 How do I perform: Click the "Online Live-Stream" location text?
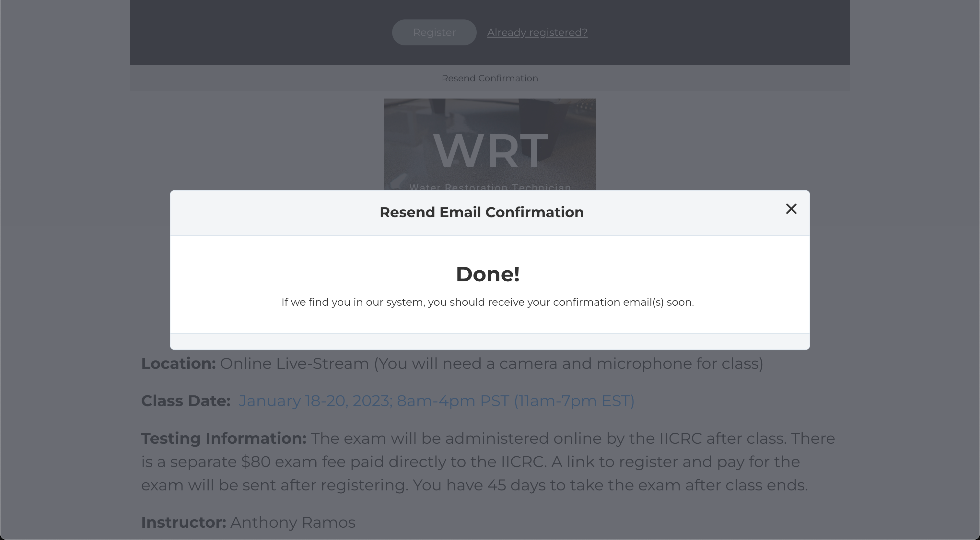(x=294, y=363)
